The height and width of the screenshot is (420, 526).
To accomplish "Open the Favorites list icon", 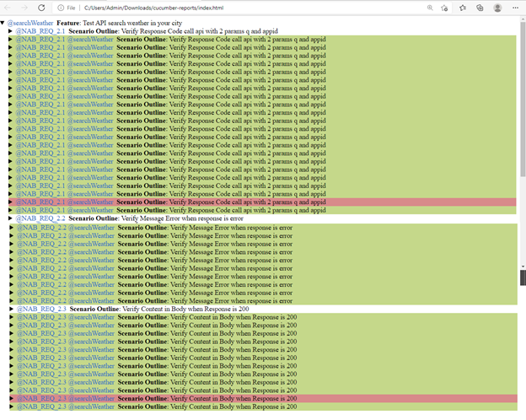I will tap(463, 8).
